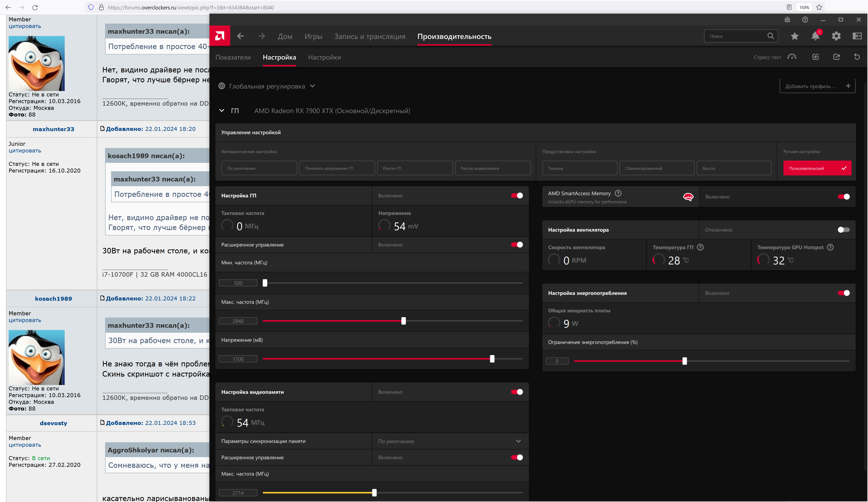Open AMD Software settings gear icon
The height and width of the screenshot is (502, 868).
tap(836, 36)
